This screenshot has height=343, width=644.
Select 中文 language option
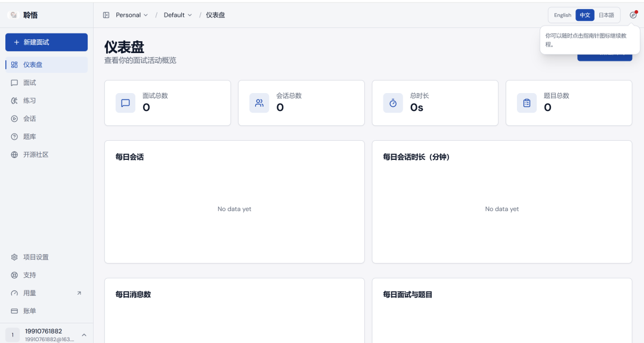[585, 15]
